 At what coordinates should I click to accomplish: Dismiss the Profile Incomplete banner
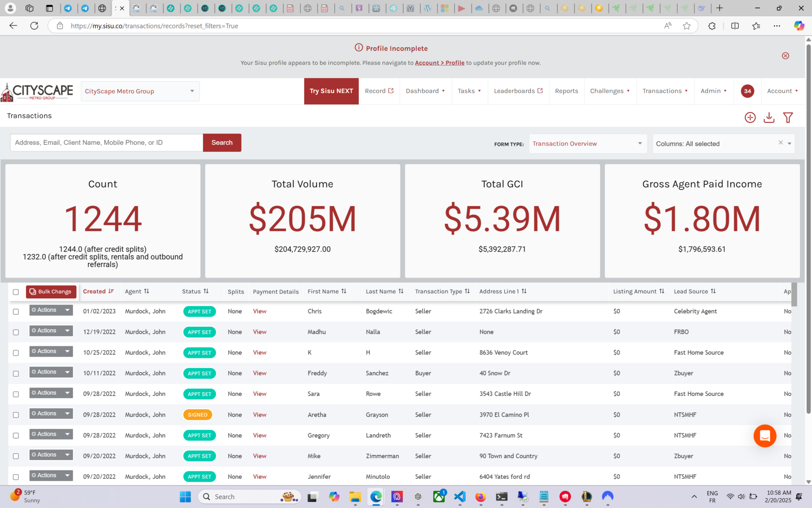[x=785, y=56]
